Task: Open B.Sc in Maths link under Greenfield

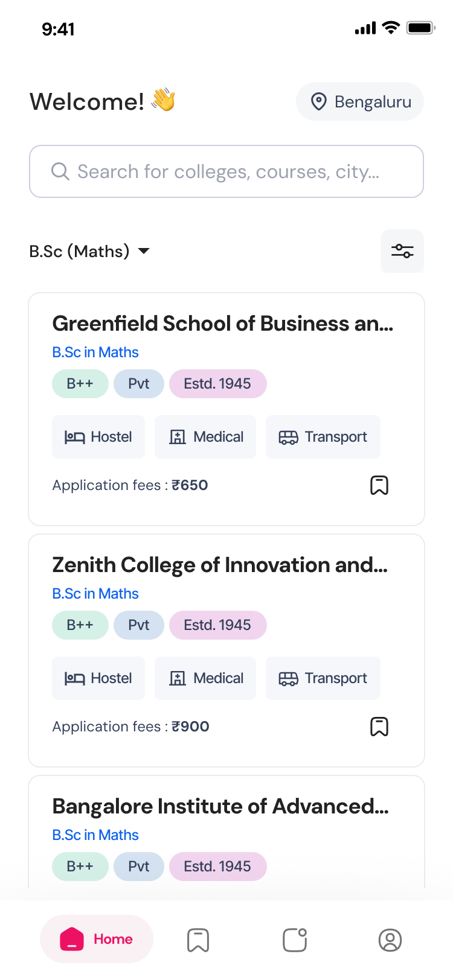Action: (95, 352)
